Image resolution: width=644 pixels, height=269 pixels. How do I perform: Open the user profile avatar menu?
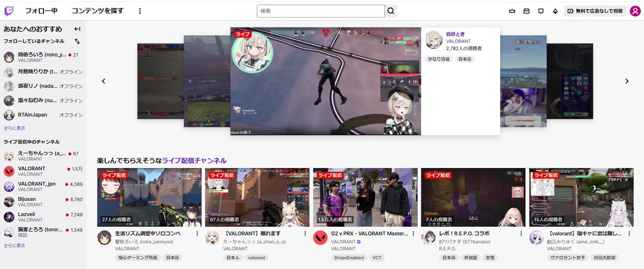(635, 11)
